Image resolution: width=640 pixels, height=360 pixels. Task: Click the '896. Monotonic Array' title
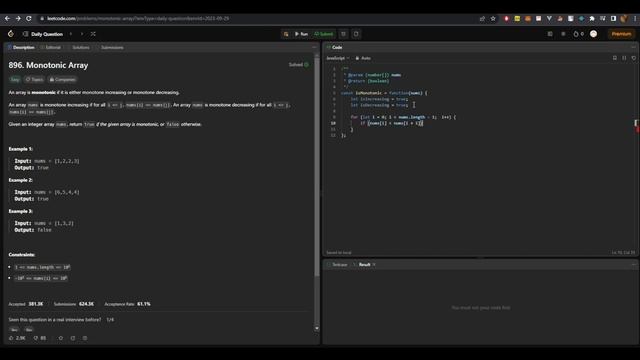[48, 65]
